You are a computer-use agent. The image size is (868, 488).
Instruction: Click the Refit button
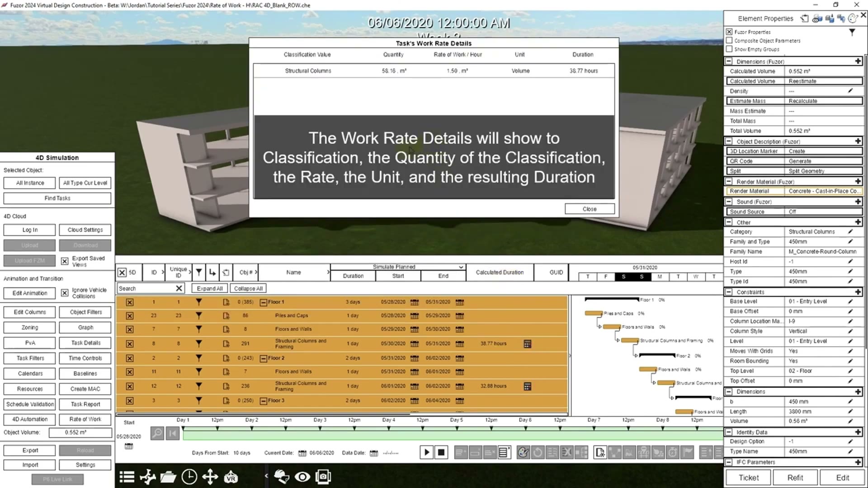(x=795, y=478)
